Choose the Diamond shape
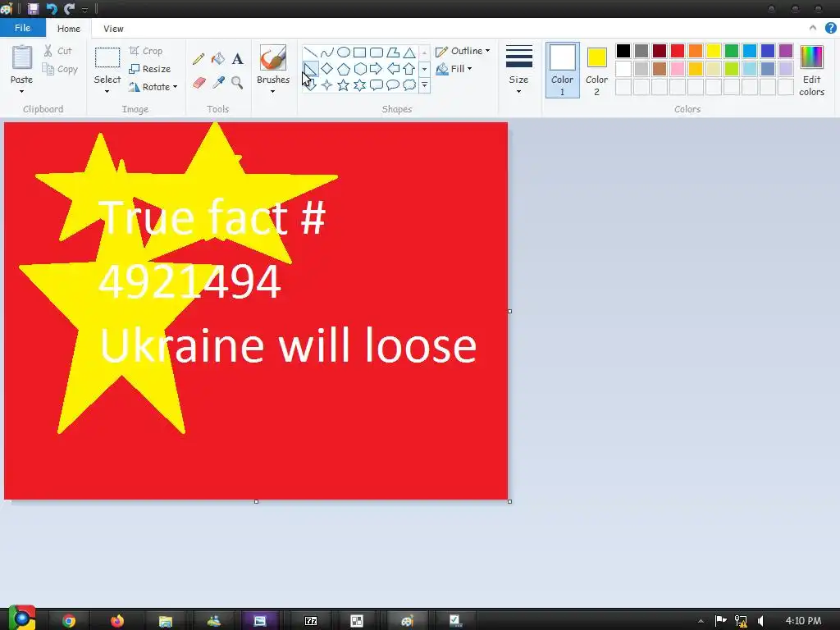Viewport: 840px width, 630px height. tap(326, 69)
